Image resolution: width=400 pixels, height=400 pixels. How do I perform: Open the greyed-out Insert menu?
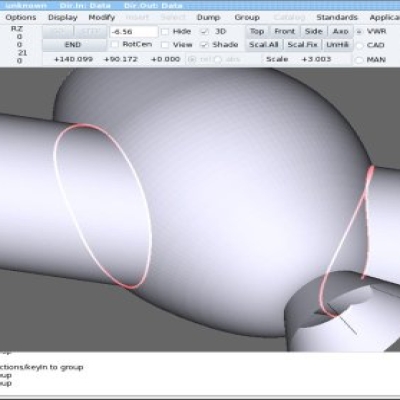tap(137, 17)
